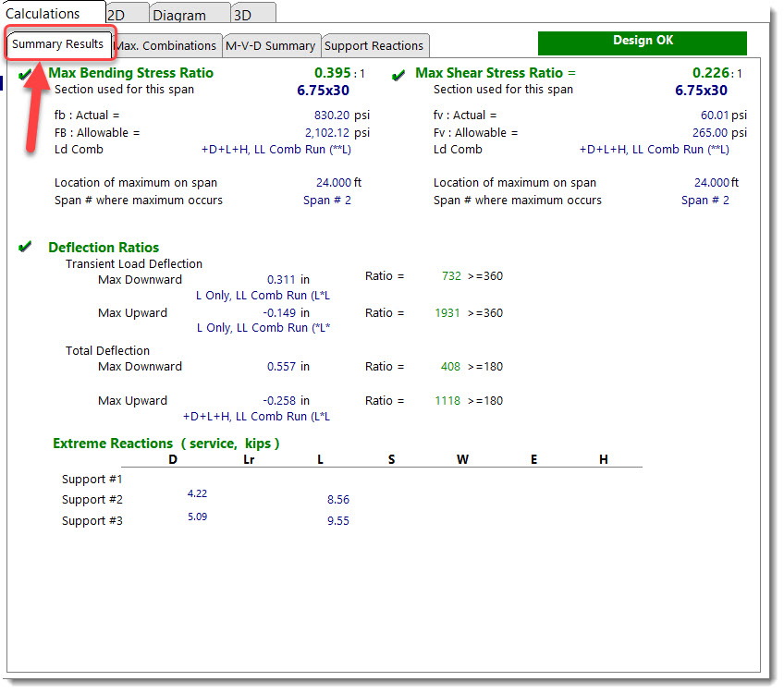Image resolution: width=784 pixels, height=693 pixels.
Task: Click the 0.226 shear stress ratio value
Action: 711,73
